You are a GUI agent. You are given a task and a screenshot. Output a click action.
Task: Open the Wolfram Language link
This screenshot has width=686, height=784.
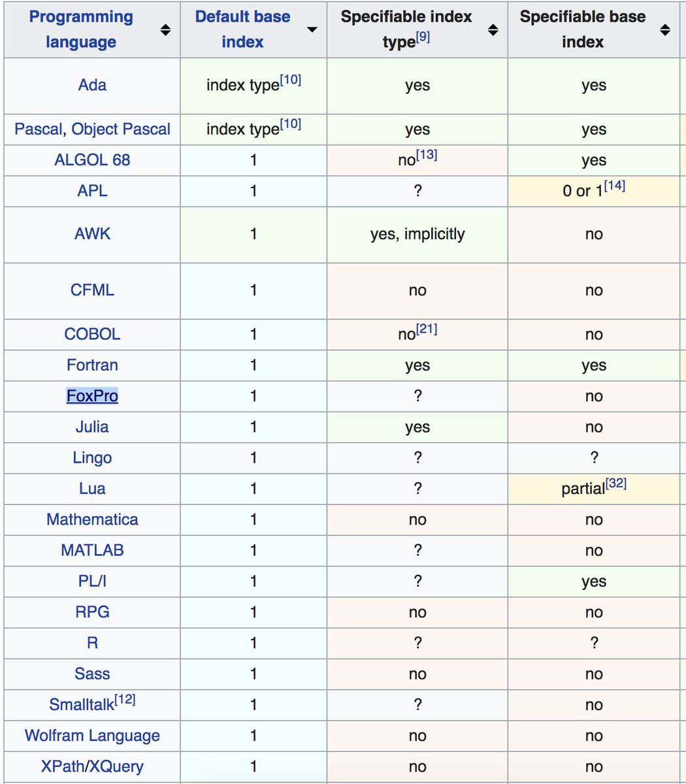click(92, 736)
